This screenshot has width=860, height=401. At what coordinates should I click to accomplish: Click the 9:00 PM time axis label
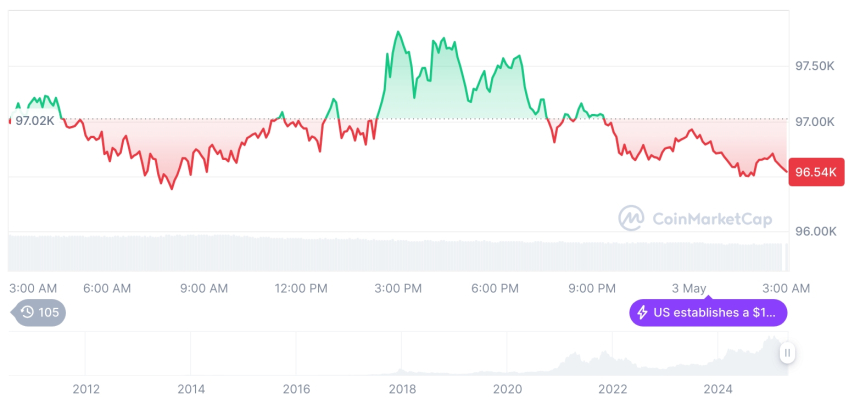pos(592,288)
